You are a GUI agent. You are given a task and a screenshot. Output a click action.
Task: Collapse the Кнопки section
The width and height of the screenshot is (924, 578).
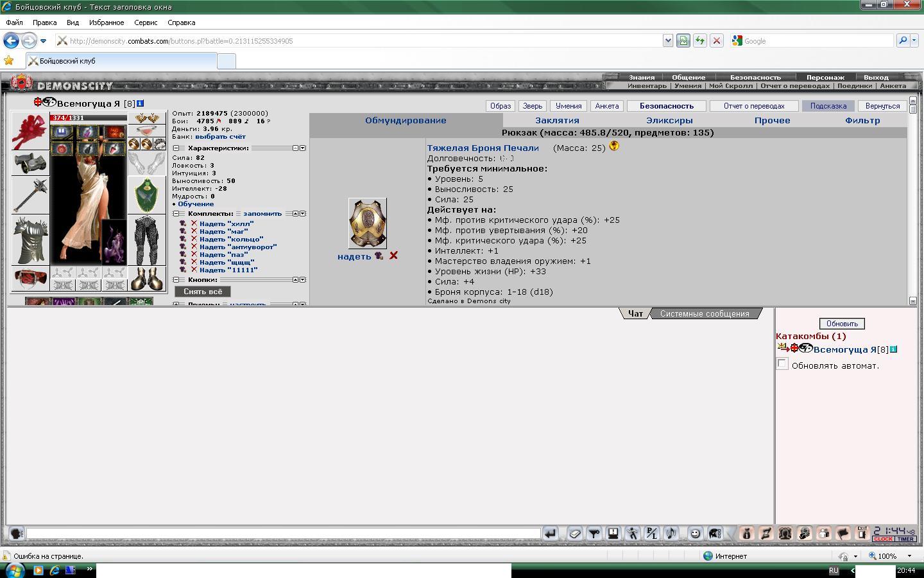[x=176, y=280]
